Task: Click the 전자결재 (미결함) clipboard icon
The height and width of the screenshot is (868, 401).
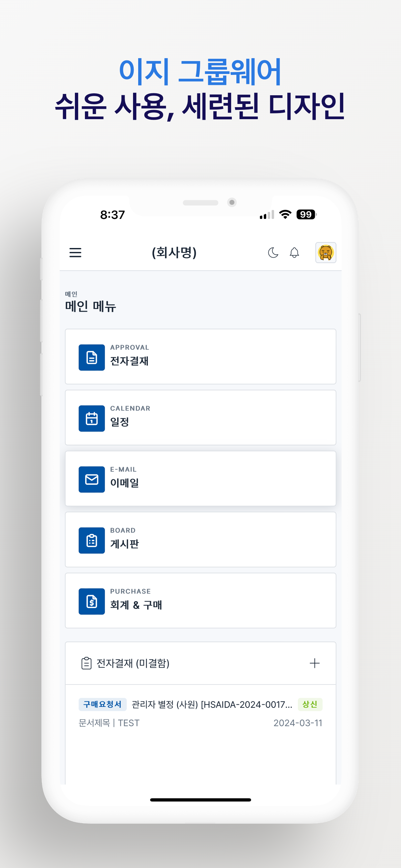Action: click(86, 663)
